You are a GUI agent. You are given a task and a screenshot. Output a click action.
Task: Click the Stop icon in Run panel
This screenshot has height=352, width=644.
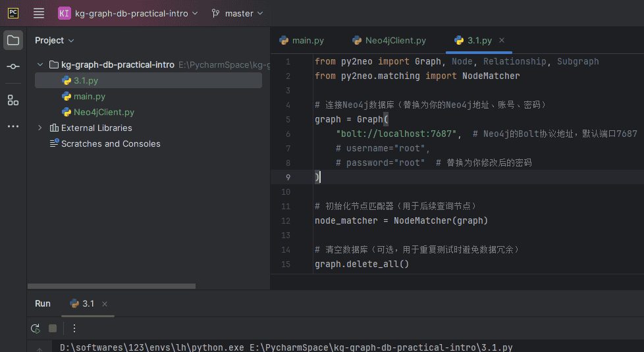pyautogui.click(x=53, y=328)
